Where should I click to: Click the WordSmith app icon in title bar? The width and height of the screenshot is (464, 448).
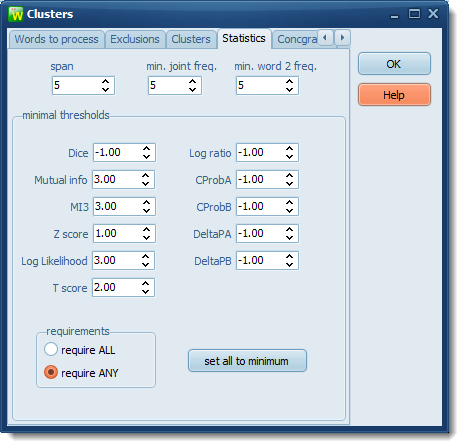pos(16,14)
